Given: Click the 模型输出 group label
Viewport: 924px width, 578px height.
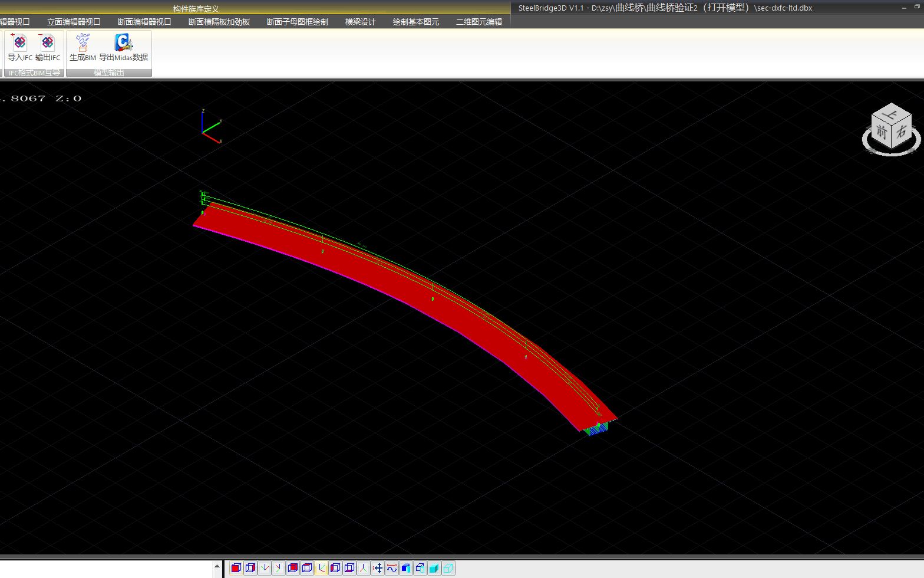Looking at the screenshot, I should click(x=109, y=73).
